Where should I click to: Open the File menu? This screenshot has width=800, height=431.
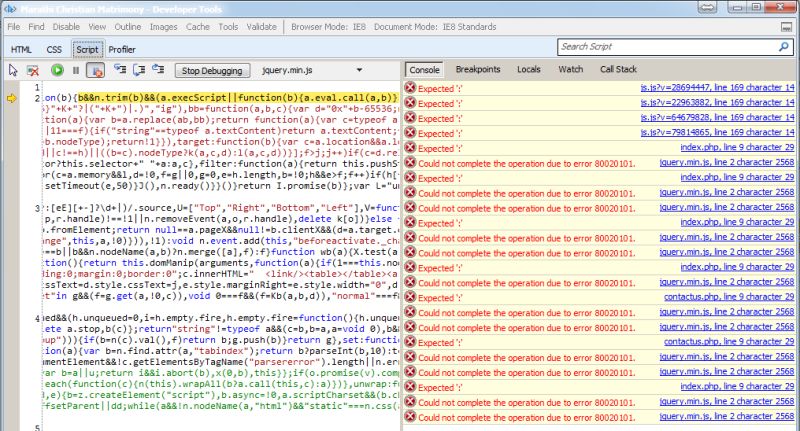point(14,27)
